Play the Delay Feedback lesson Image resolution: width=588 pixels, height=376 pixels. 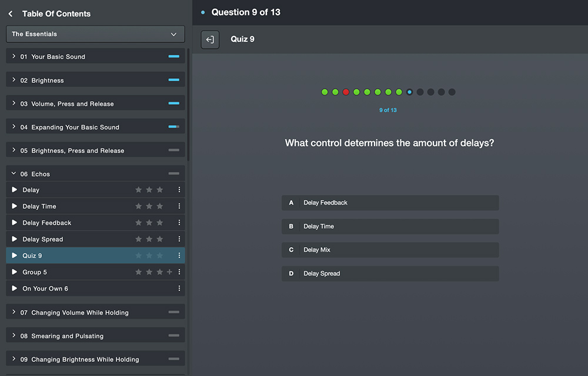click(15, 222)
